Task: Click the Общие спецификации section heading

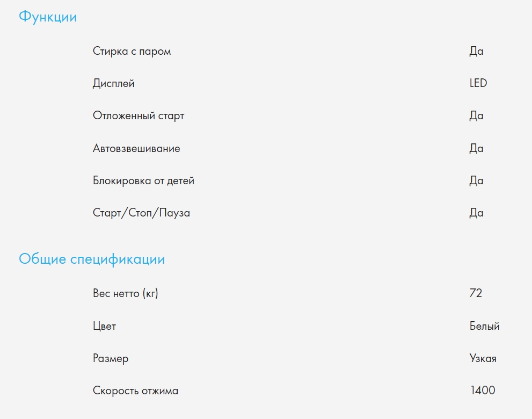Action: [92, 259]
